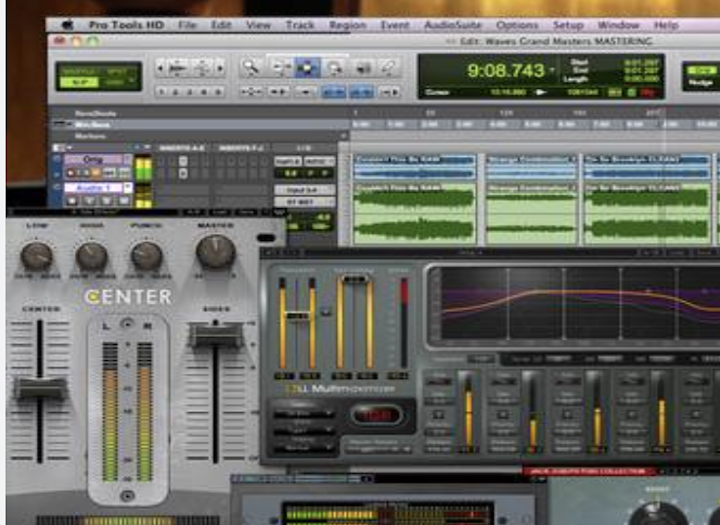This screenshot has height=525, width=720.
Task: Enable Slip edit mode
Action: pos(79,82)
